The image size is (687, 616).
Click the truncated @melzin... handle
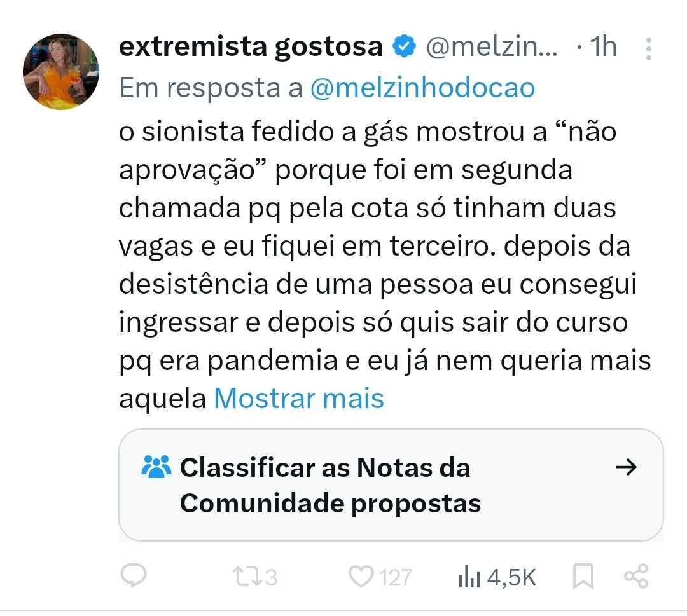click(492, 47)
